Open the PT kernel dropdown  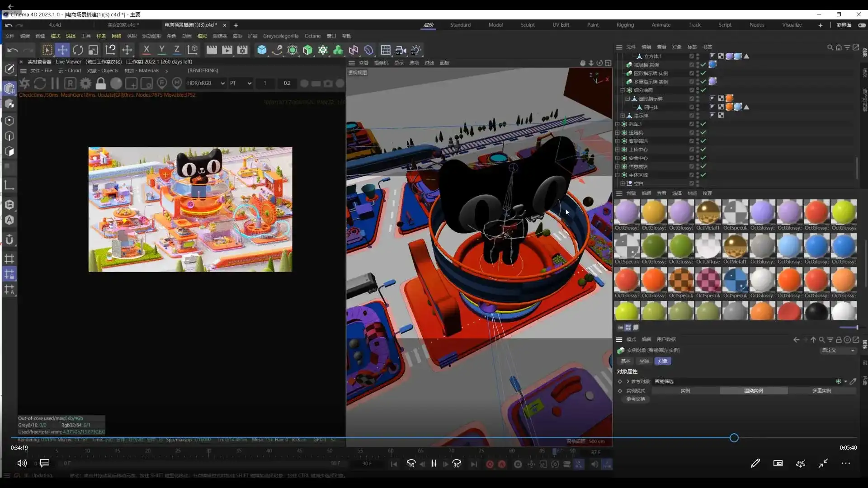click(240, 83)
